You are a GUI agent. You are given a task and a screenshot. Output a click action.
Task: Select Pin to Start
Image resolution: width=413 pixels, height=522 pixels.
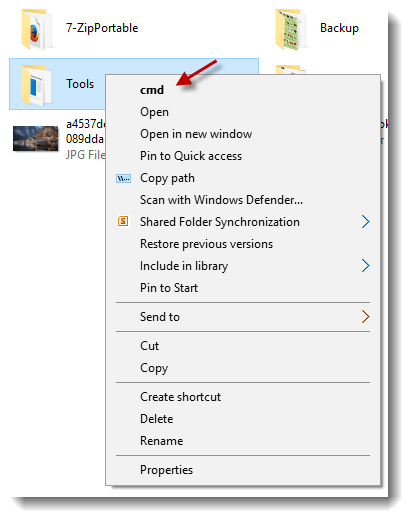tap(243, 288)
